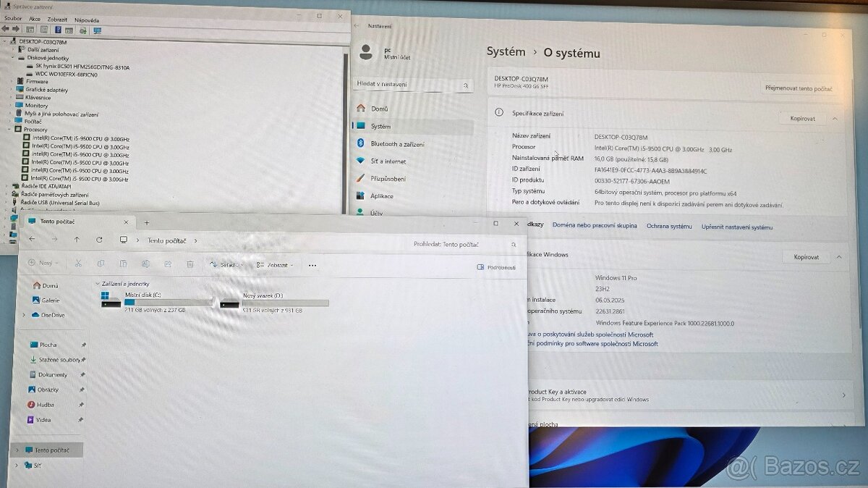The image size is (868, 488).
Task: Click the Up arrow in File Explorer navigation
Action: click(x=77, y=239)
